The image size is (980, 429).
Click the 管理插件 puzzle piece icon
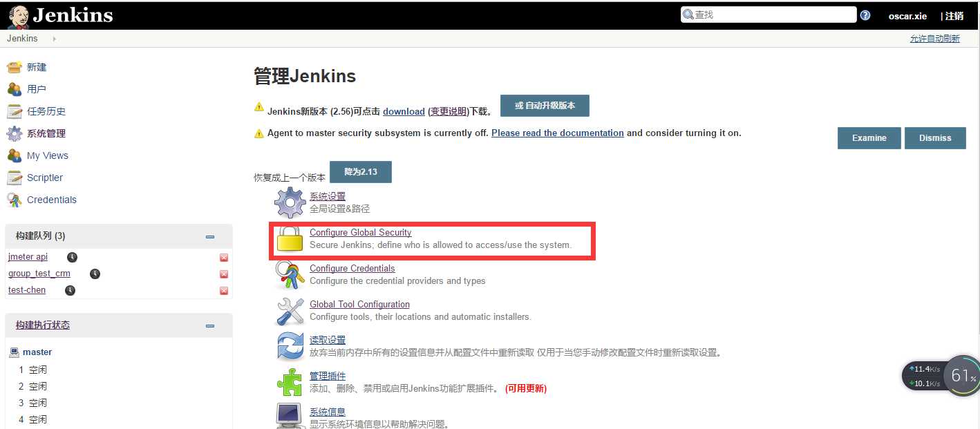[x=290, y=383]
